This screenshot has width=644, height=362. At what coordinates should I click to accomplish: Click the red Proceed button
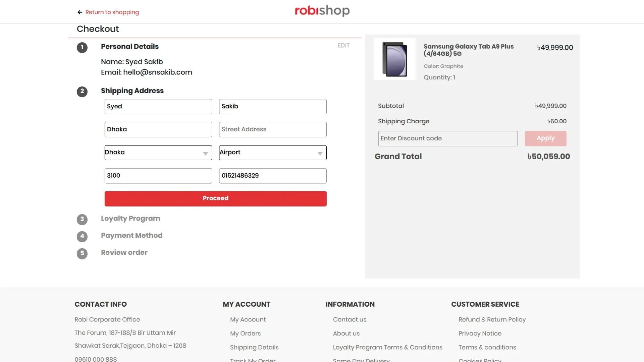coord(215,198)
